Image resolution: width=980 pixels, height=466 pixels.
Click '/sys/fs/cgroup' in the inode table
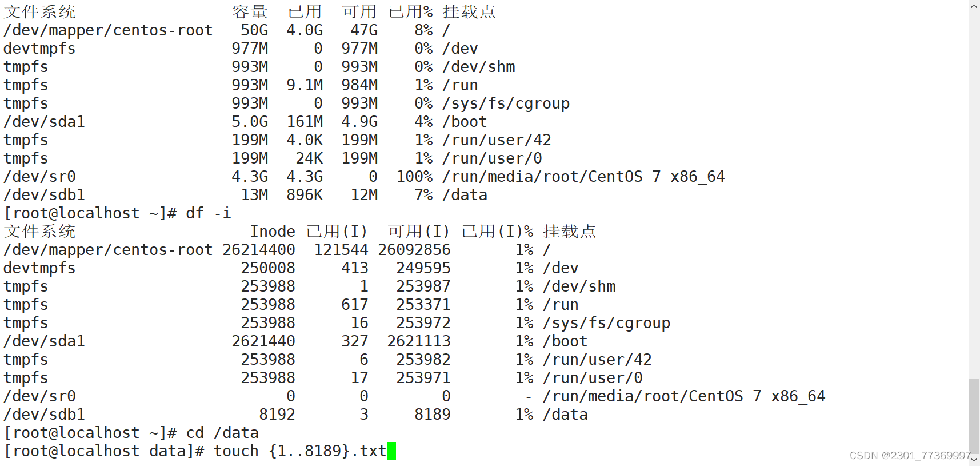[606, 323]
